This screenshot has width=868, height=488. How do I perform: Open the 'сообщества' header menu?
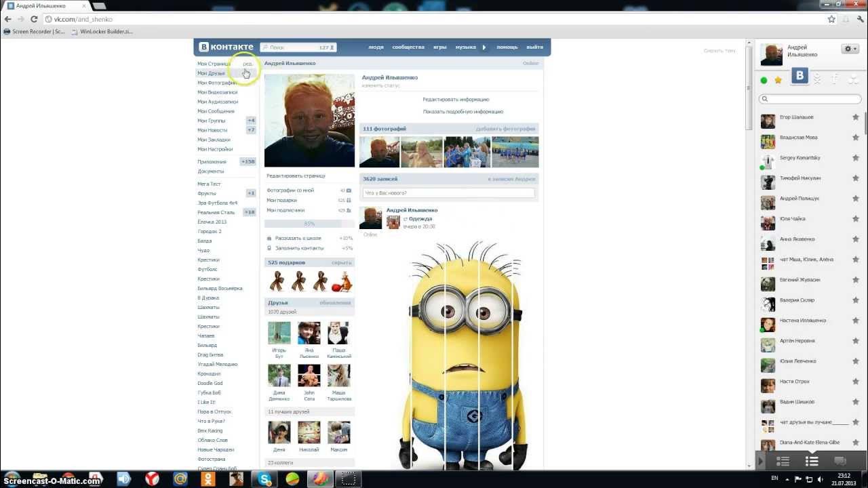408,47
